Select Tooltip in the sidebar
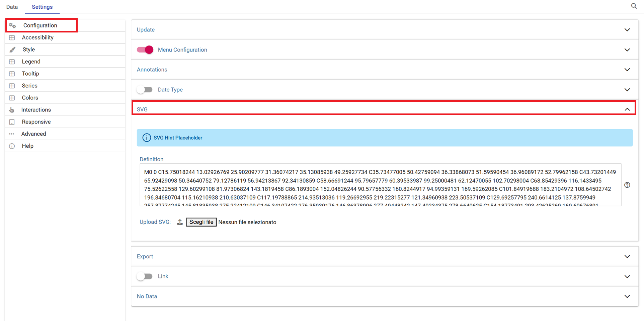Image resolution: width=644 pixels, height=321 pixels. pos(65,74)
